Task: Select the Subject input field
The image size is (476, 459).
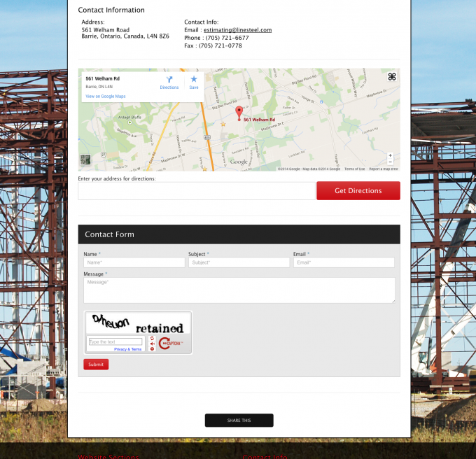Action: pyautogui.click(x=239, y=262)
